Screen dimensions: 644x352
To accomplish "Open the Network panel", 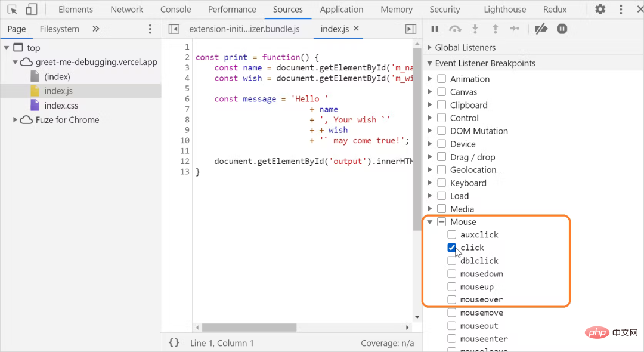I will pyautogui.click(x=126, y=9).
